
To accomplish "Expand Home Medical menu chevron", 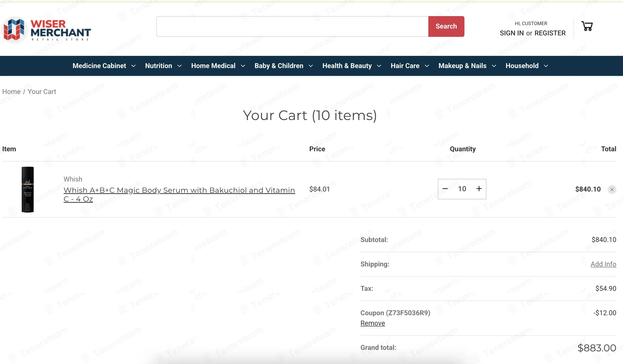I will click(243, 66).
